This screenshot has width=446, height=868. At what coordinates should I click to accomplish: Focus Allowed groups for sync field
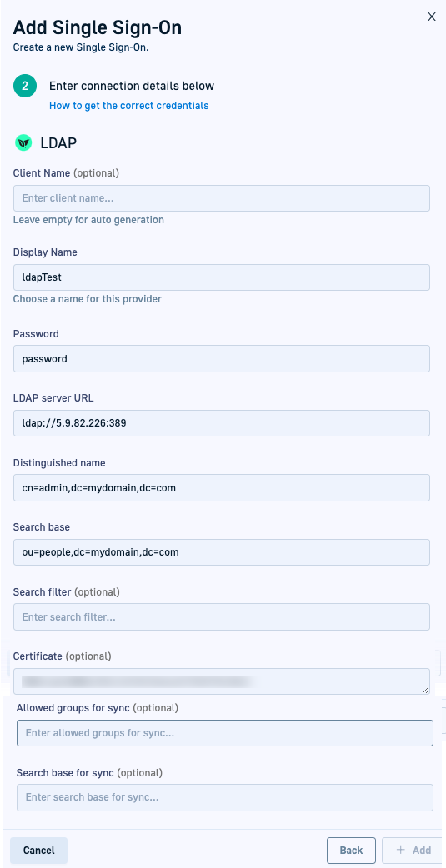[225, 733]
